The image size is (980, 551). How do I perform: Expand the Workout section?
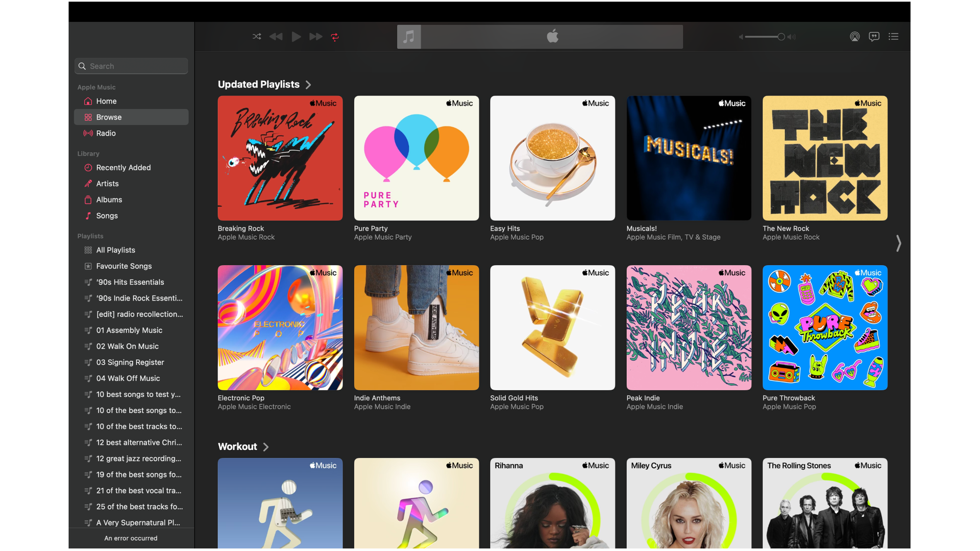[x=266, y=446]
